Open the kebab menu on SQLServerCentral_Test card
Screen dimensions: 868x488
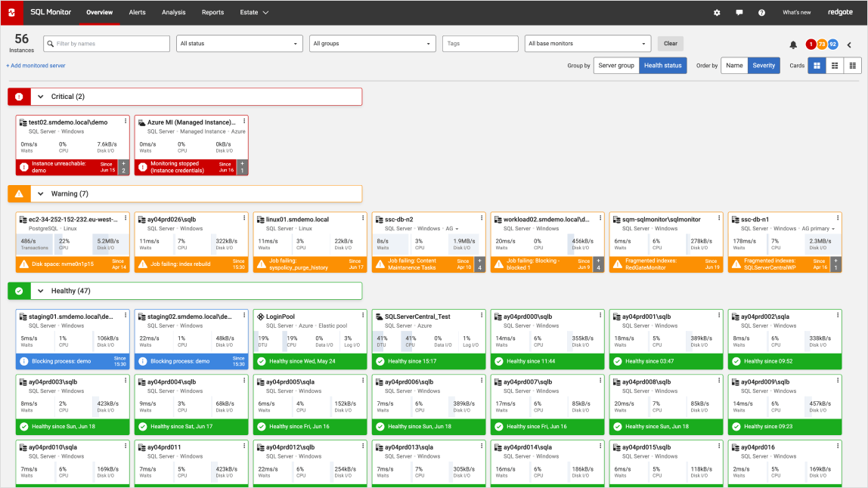482,315
